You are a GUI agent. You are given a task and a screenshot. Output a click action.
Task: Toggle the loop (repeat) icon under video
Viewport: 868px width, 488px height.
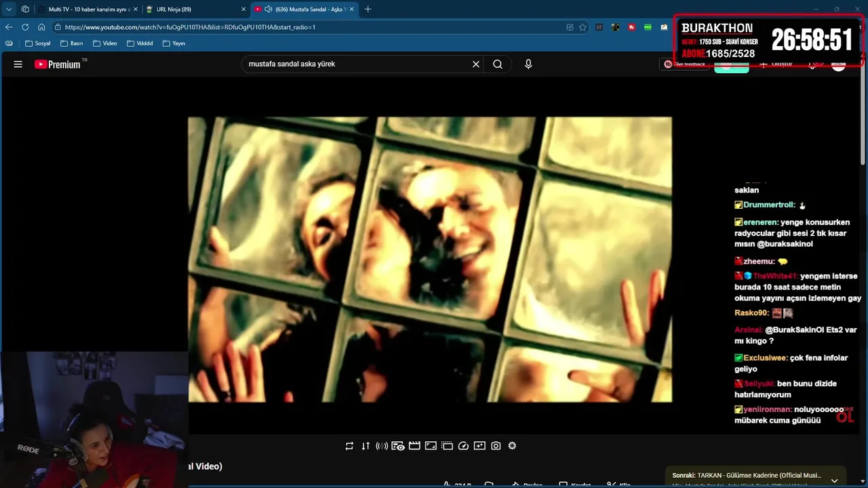[x=349, y=446]
